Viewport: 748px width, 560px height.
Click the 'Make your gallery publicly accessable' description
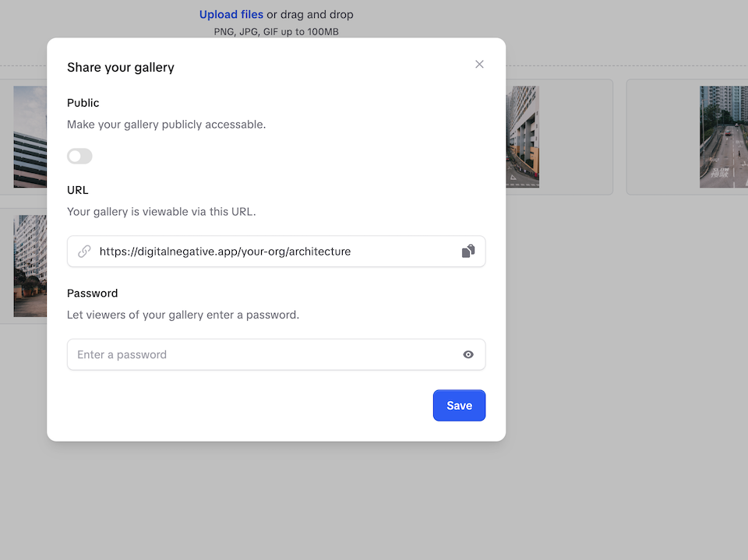tap(166, 125)
